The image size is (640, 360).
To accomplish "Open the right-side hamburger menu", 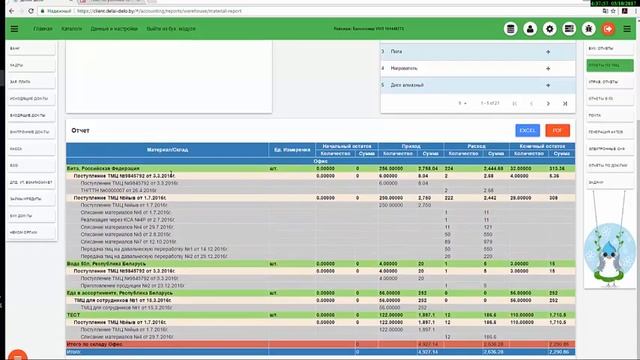I will tap(627, 29).
